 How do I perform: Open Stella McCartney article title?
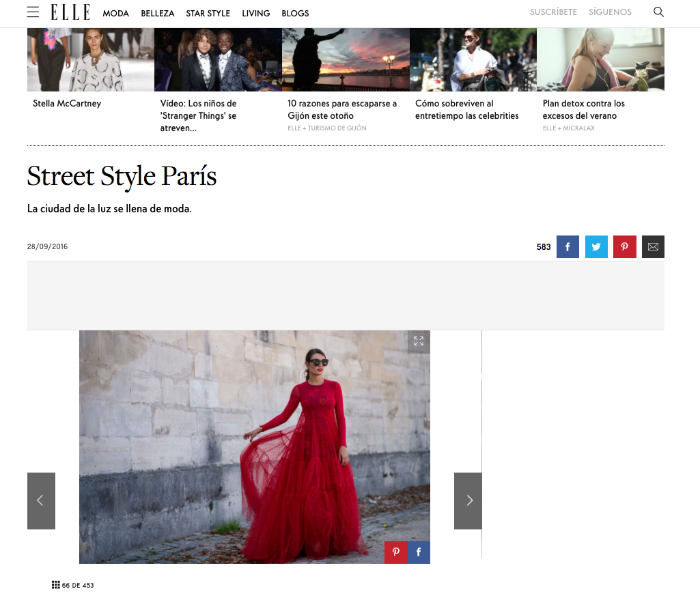(67, 104)
